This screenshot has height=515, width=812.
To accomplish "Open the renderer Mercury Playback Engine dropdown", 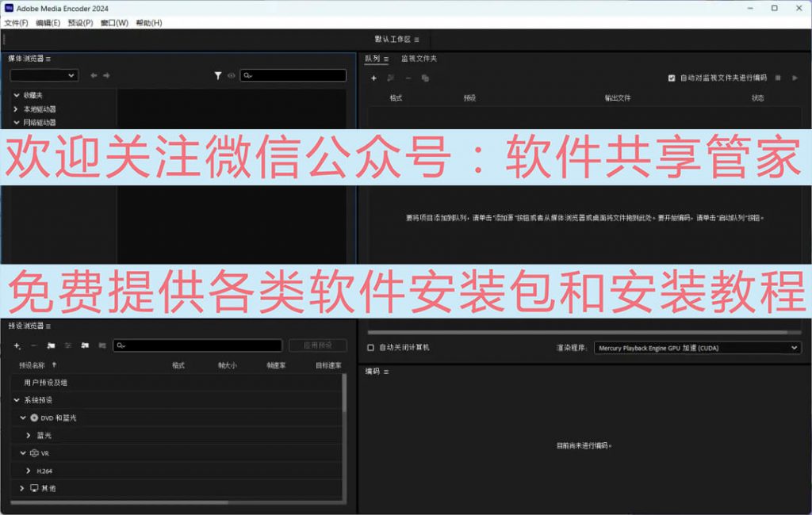I will (x=698, y=348).
